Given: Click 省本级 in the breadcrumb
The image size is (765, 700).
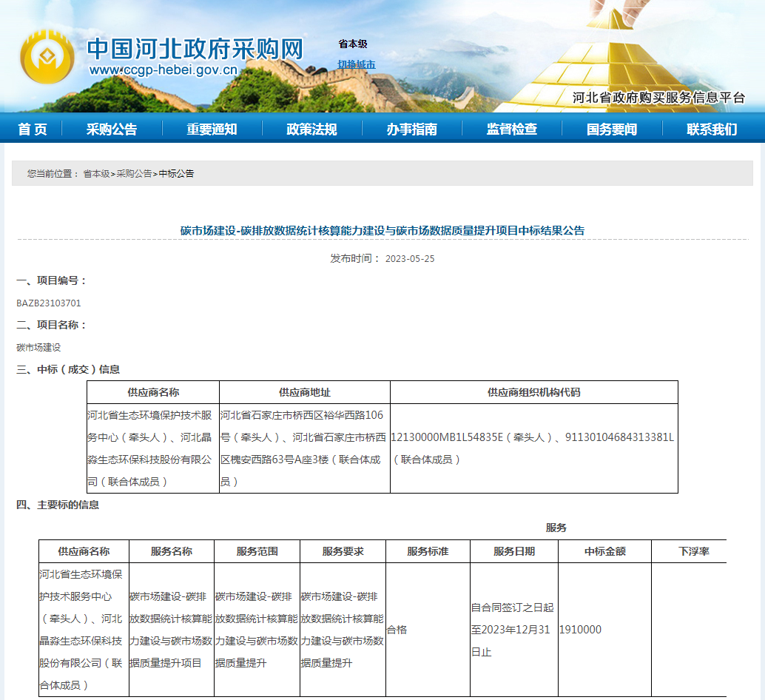Looking at the screenshot, I should [x=97, y=174].
